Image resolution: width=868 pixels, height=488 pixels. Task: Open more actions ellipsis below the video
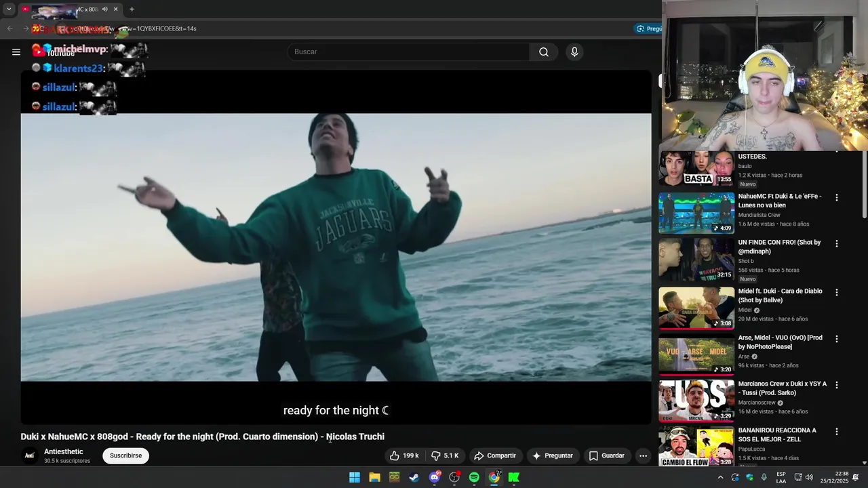click(x=643, y=455)
